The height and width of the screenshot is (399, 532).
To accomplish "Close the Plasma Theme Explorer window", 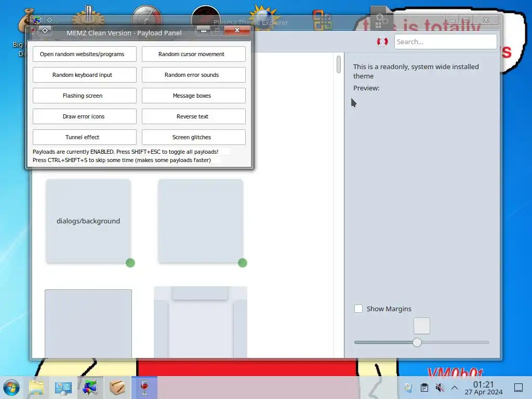I will (x=486, y=20).
